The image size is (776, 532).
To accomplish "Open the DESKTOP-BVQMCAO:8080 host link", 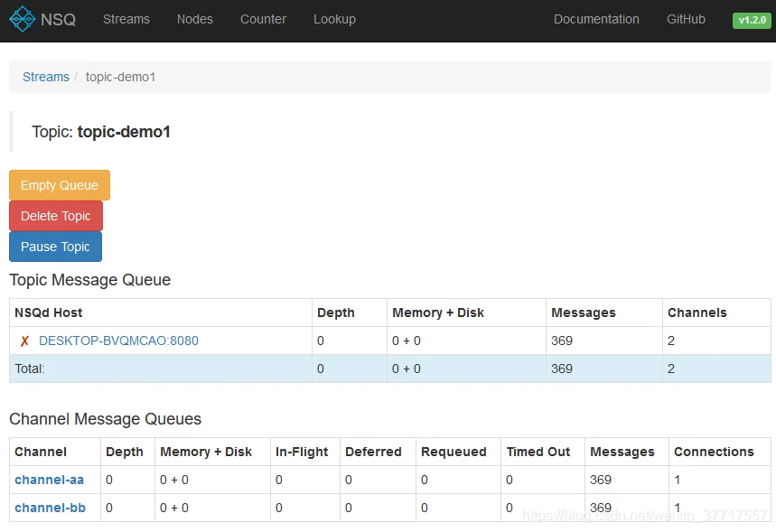I will (118, 341).
